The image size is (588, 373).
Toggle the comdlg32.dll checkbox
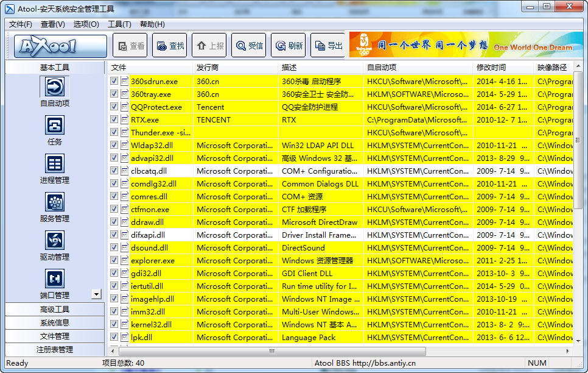pos(114,183)
